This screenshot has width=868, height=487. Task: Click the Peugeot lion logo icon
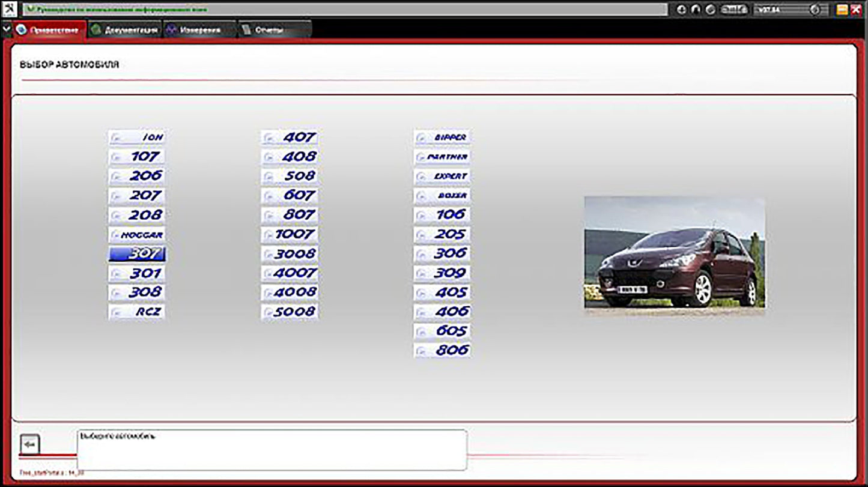pos(10,10)
